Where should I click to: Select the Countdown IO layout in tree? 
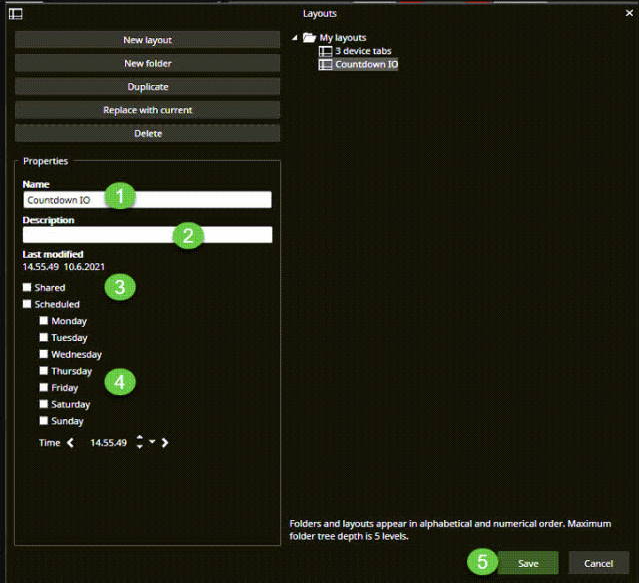[x=366, y=64]
